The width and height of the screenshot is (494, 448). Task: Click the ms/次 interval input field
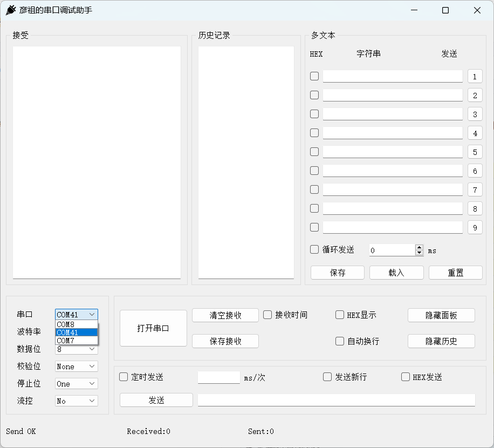(x=219, y=377)
